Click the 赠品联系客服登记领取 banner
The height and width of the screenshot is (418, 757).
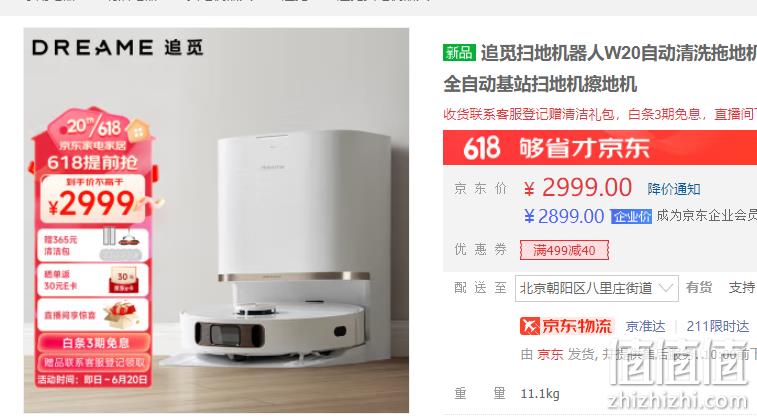[x=94, y=362]
